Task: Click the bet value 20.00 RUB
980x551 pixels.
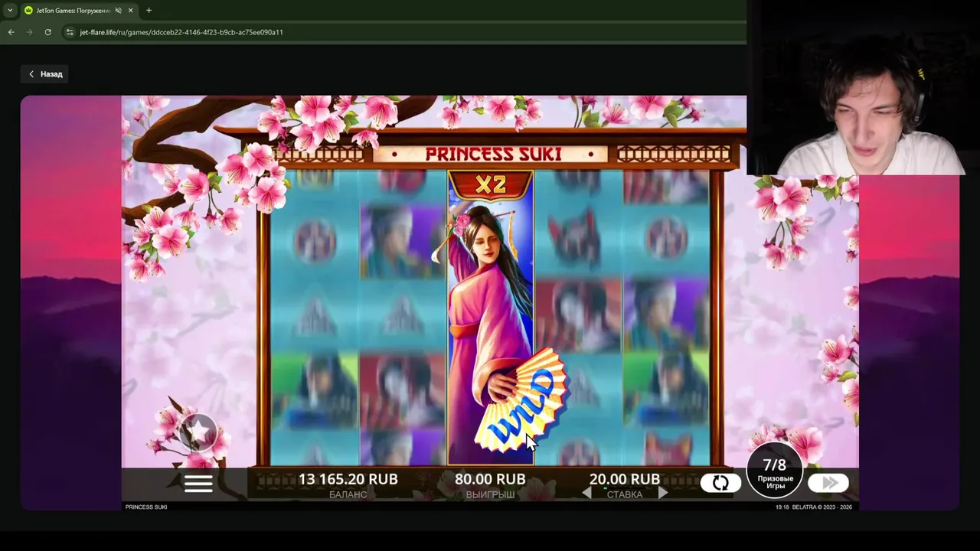Action: (x=625, y=479)
